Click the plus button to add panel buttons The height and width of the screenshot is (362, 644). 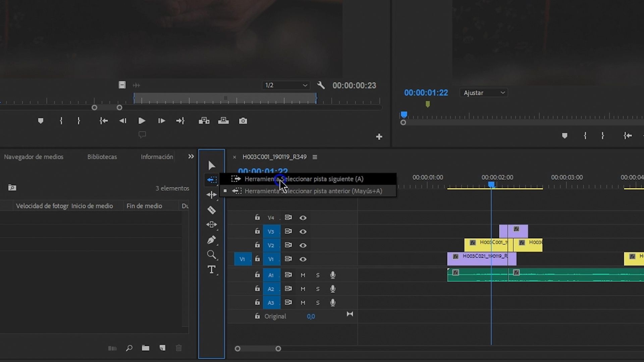point(379,136)
